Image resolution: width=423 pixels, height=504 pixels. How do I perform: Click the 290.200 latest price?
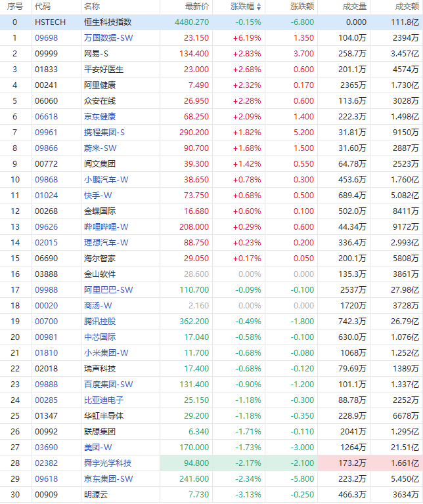[194, 133]
